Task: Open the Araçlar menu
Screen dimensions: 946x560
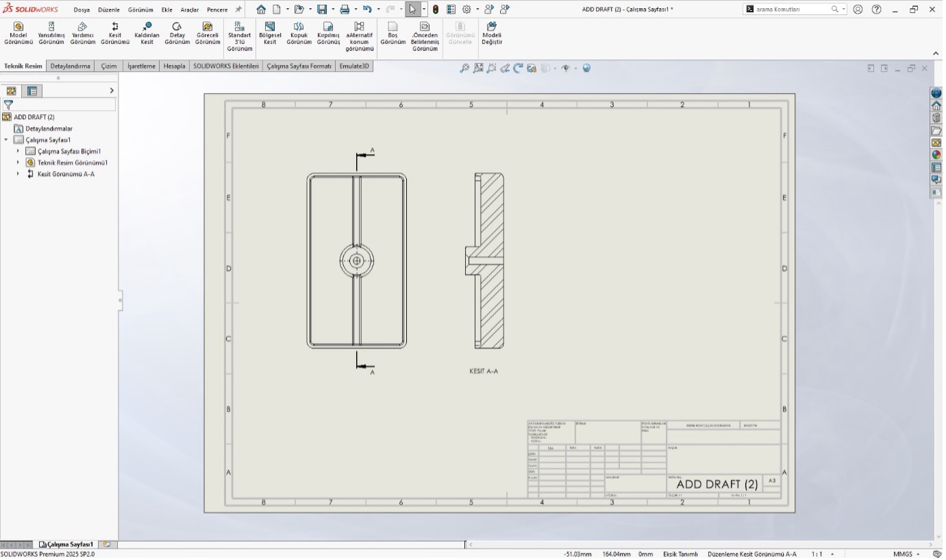Action: point(190,10)
